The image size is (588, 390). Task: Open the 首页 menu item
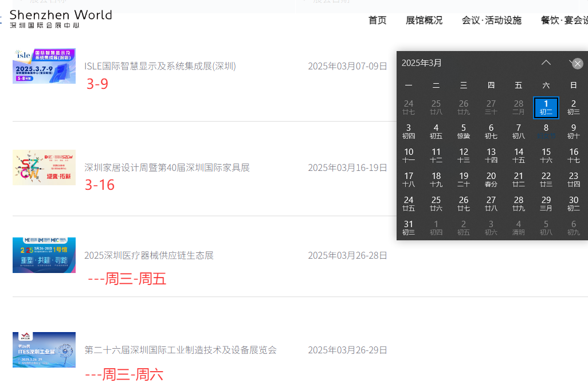tap(377, 19)
